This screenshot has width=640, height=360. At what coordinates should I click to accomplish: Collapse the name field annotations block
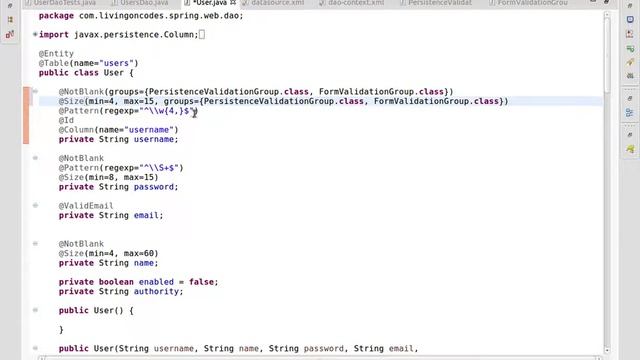(x=35, y=244)
